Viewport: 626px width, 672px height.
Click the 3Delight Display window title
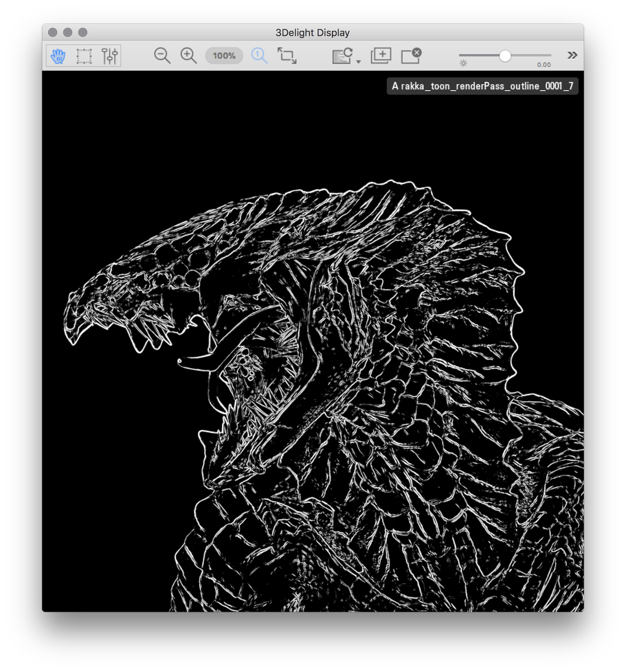point(313,32)
